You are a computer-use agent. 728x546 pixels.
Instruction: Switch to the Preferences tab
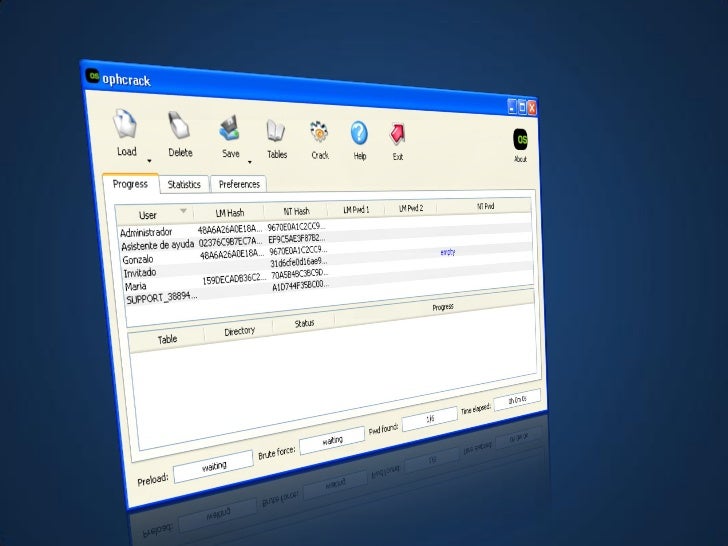(x=239, y=184)
